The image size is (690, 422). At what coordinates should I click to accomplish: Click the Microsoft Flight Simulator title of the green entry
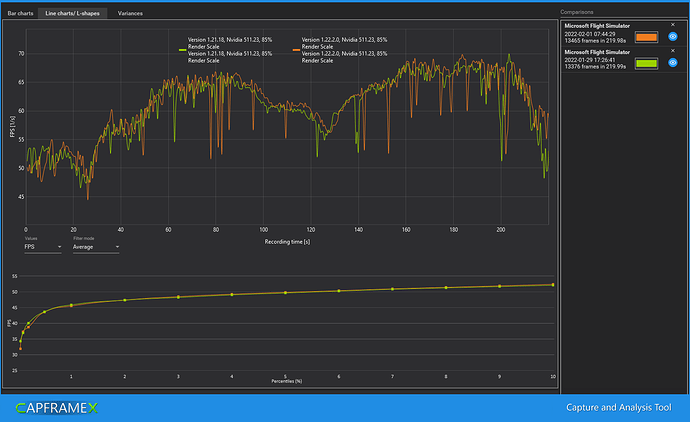(597, 52)
